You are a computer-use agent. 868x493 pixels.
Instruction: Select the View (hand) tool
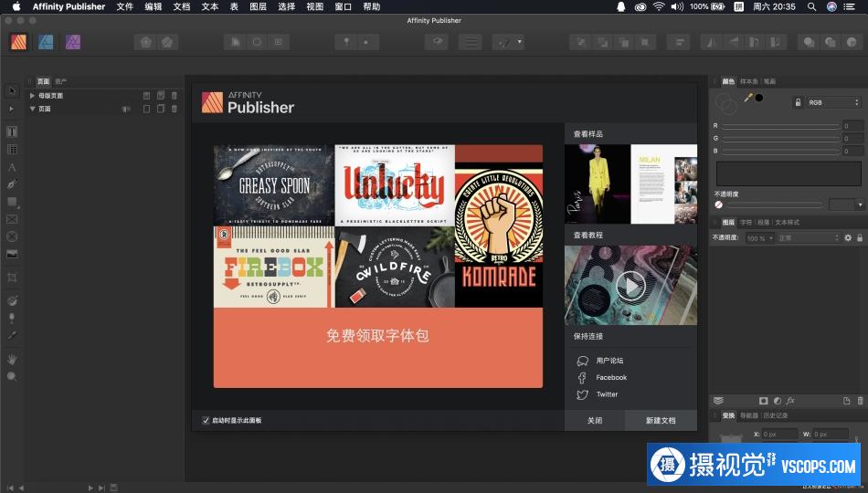[x=12, y=359]
